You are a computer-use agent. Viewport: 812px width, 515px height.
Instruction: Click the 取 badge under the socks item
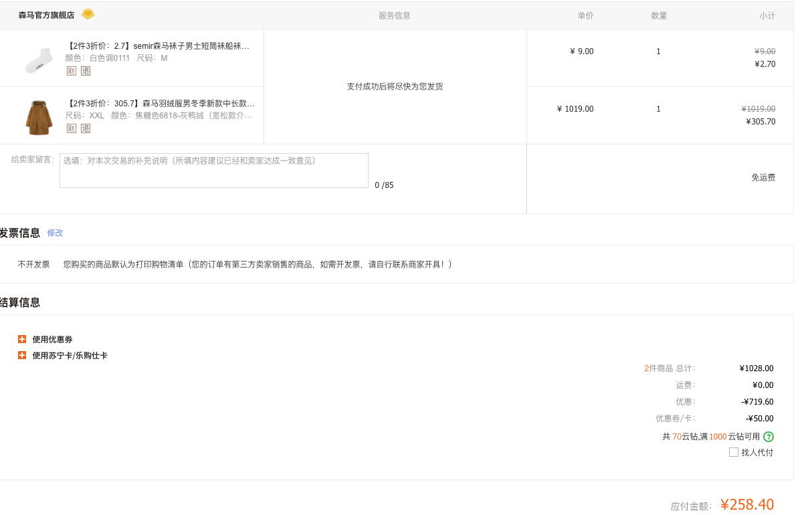point(72,71)
